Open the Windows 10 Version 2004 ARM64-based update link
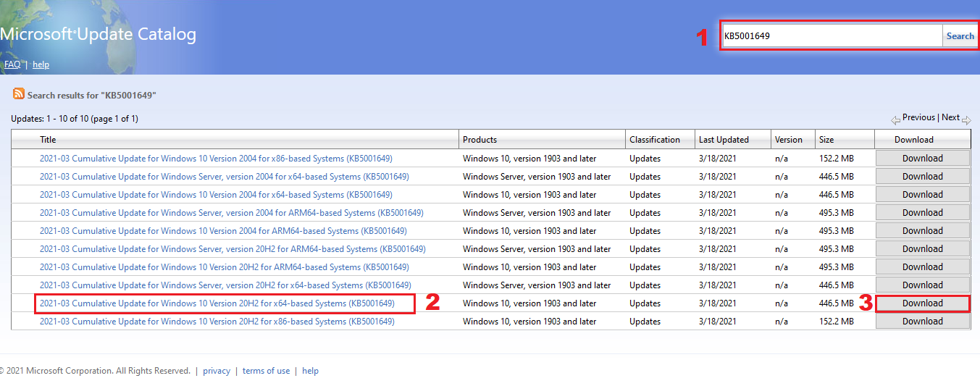The height and width of the screenshot is (386, 980). pos(223,231)
